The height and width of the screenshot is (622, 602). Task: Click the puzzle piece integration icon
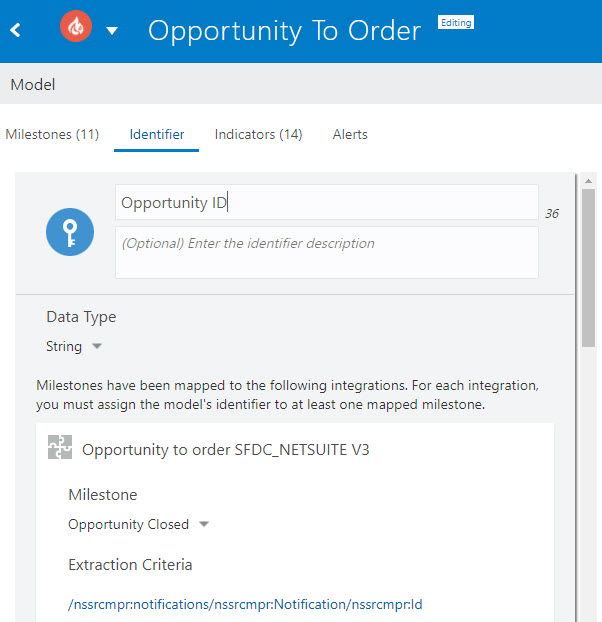click(x=60, y=447)
